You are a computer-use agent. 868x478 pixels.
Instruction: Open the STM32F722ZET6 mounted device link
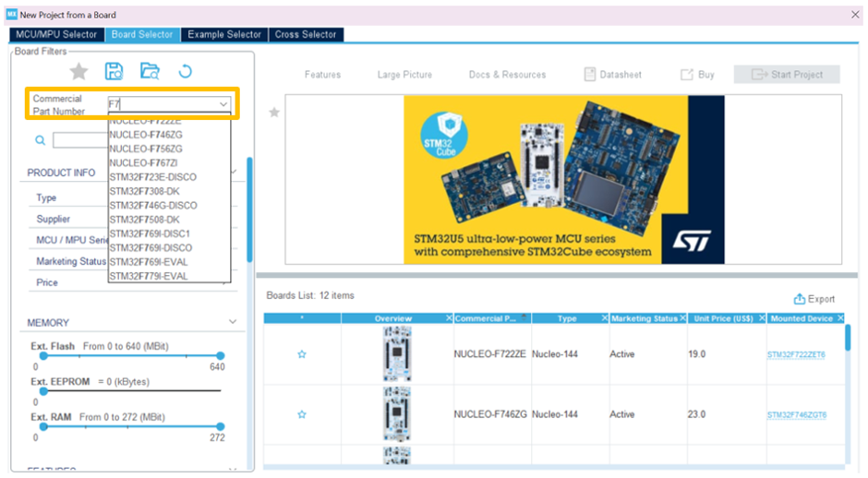click(796, 354)
